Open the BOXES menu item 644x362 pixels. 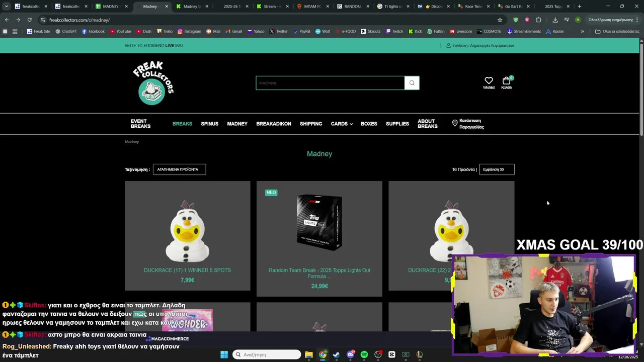[x=369, y=124]
